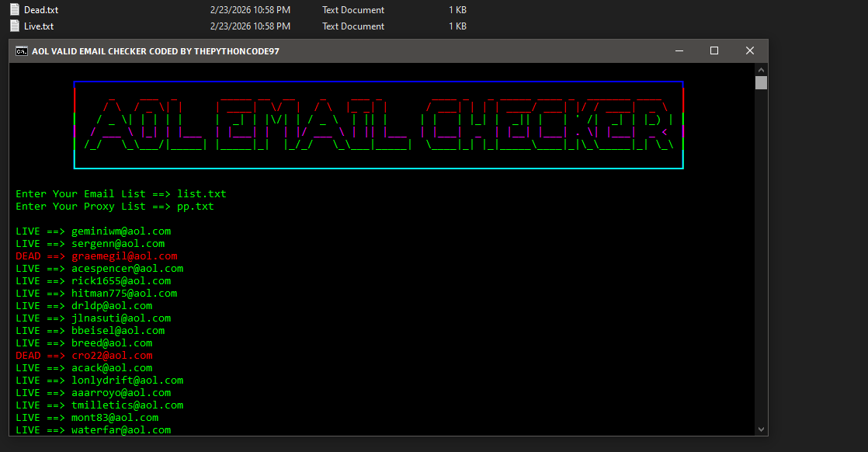The image size is (868, 452).
Task: Click the console vertical scrollbar thumb
Action: click(761, 82)
